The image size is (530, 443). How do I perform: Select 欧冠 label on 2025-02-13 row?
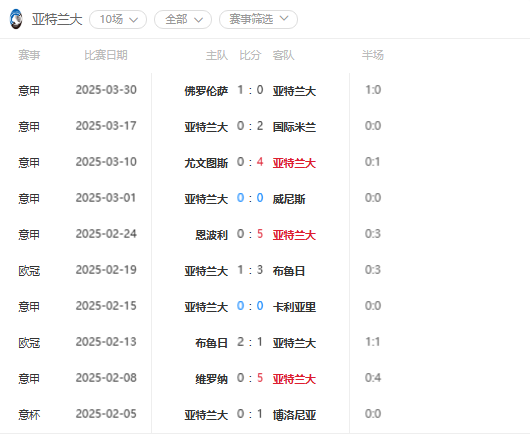point(29,343)
